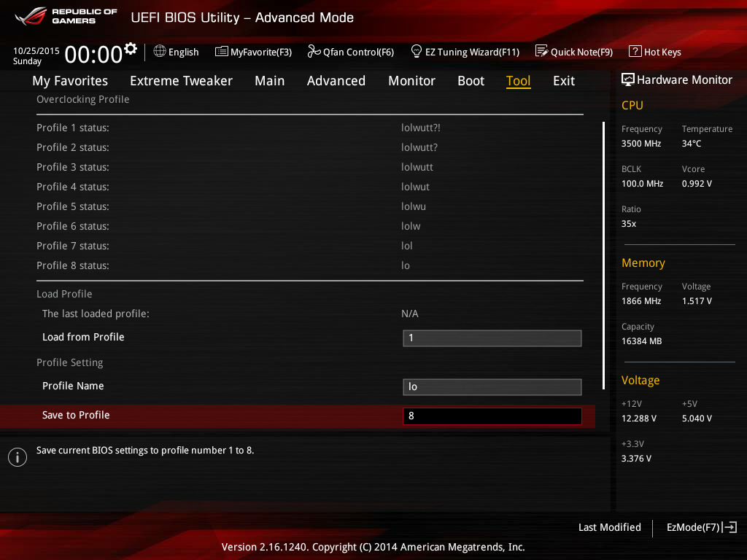Click the Profile 6 status label
This screenshot has width=747, height=560.
73,226
